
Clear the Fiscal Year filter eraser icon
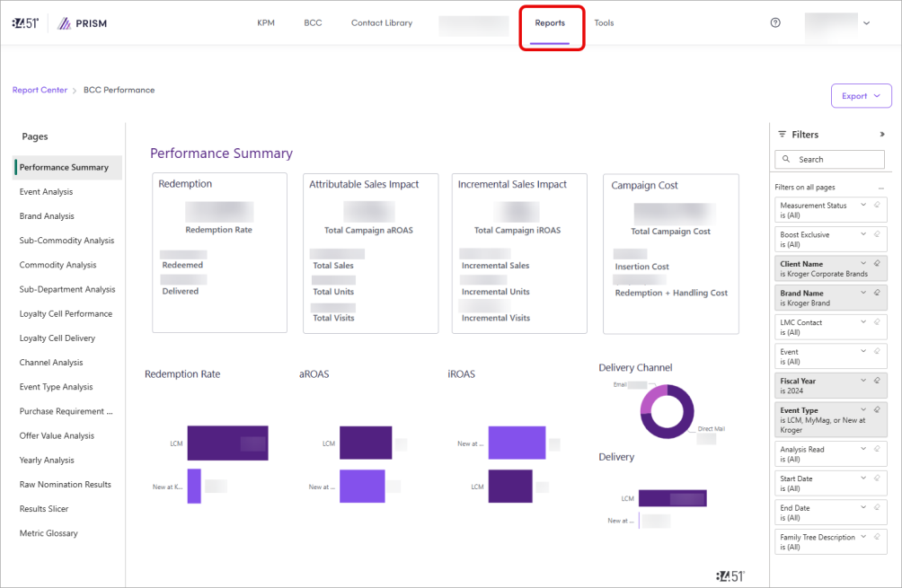876,381
